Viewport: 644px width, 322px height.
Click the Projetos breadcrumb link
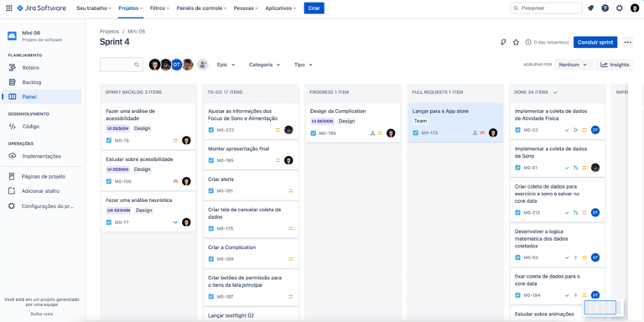pos(109,31)
